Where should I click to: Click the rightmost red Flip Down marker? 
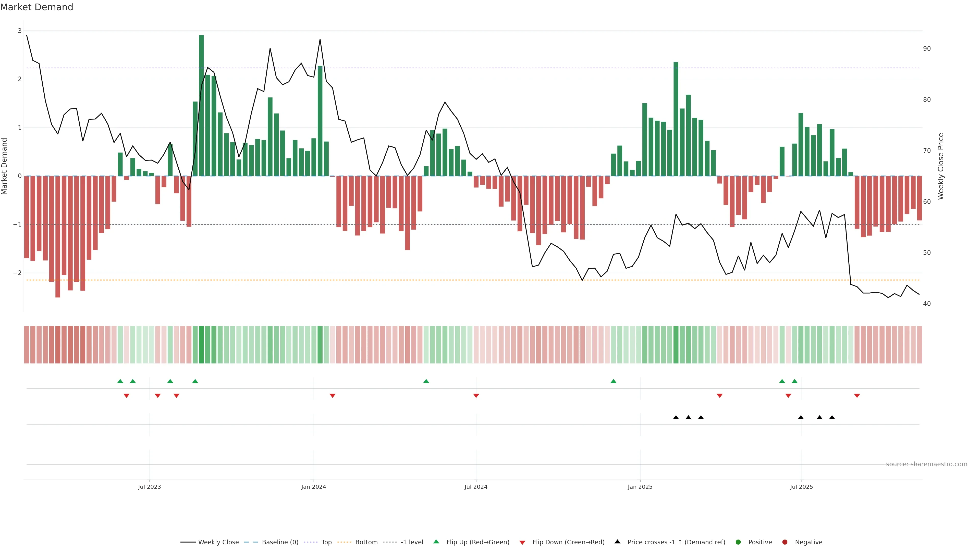(857, 396)
